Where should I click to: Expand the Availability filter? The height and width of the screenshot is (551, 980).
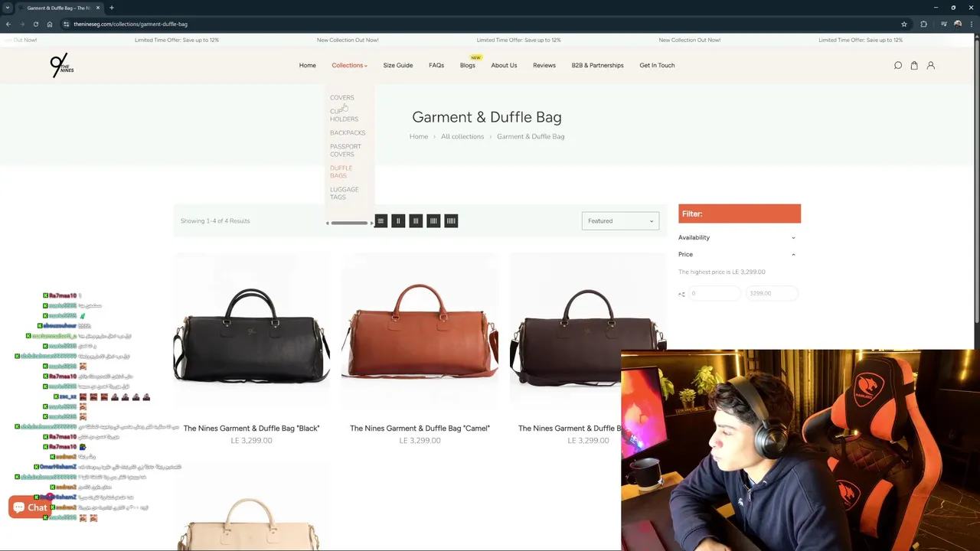click(737, 237)
